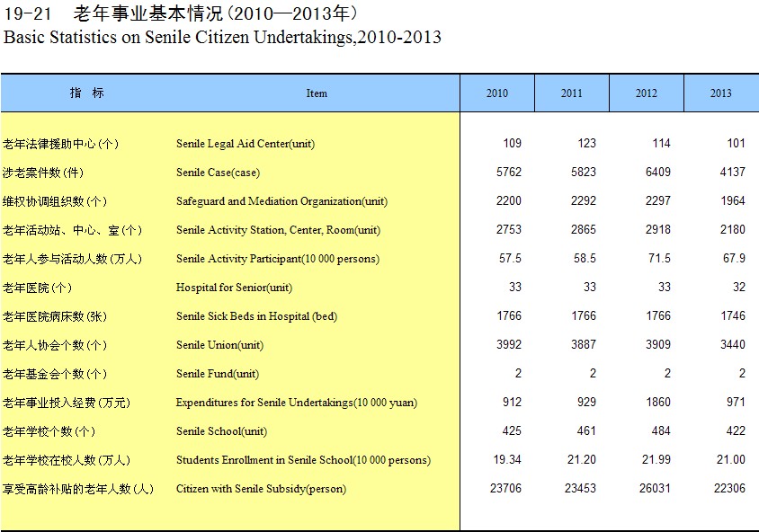Select the value 58.5 for activity participants
Screen dimensions: 759x532
585,258
